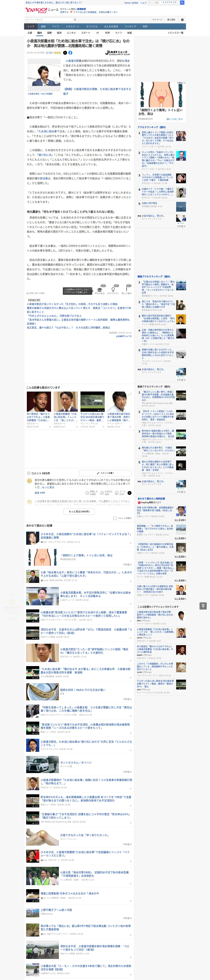
Task: Share the article on X
Action: tap(65, 53)
